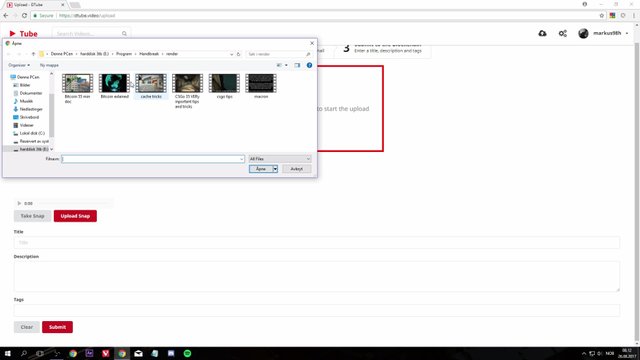Click Handbreak in the breadcrumb path

click(x=149, y=54)
